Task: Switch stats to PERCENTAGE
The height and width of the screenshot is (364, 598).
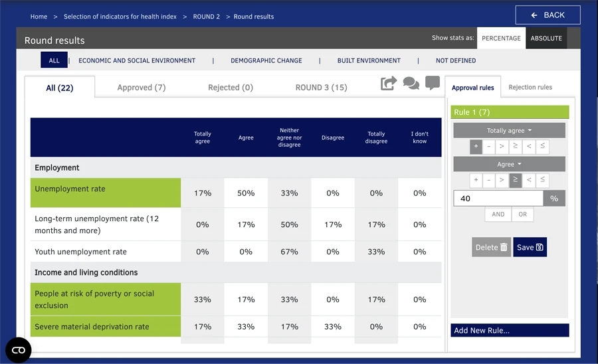Action: coord(501,38)
